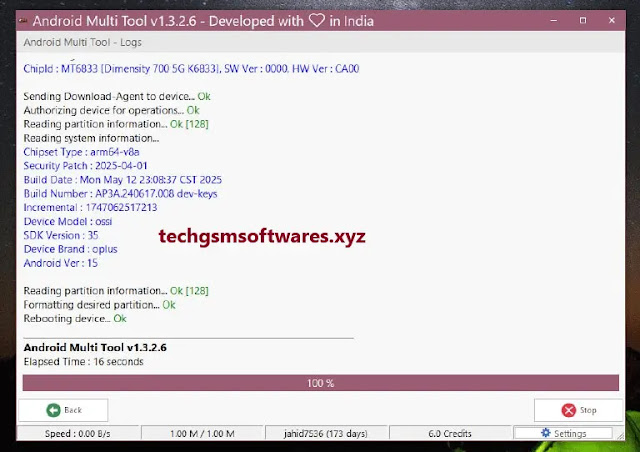
Task: Click the Rebooting device... Ok line
Action: pyautogui.click(x=75, y=318)
